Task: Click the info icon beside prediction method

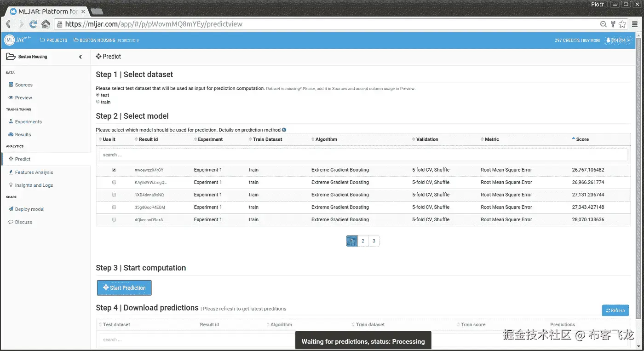Action: (284, 130)
